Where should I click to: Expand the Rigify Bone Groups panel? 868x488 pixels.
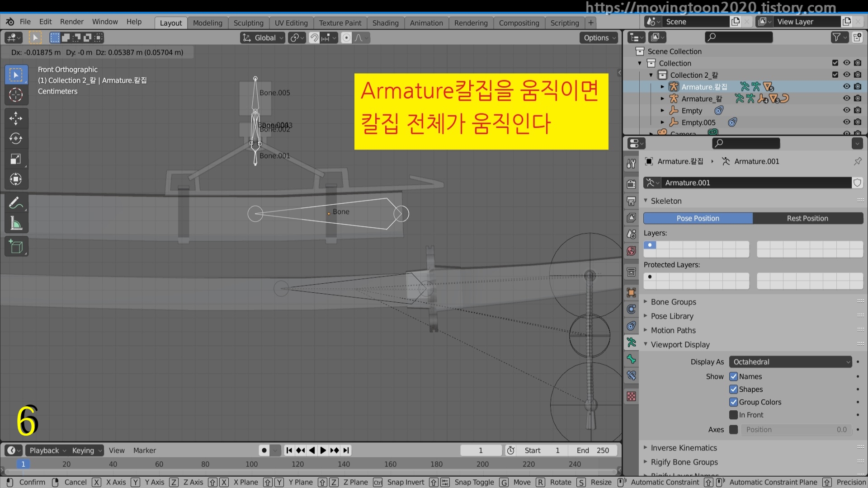[x=684, y=462]
